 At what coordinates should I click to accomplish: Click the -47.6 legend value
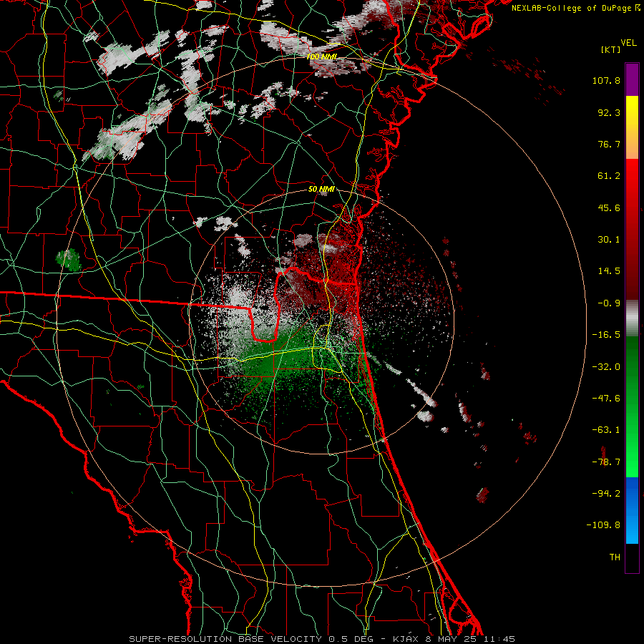606,399
